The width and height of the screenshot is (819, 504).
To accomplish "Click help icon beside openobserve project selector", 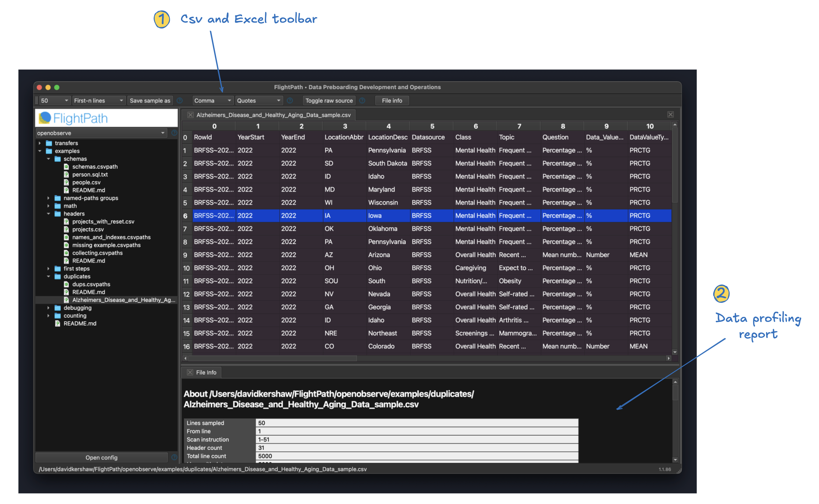I will click(174, 133).
